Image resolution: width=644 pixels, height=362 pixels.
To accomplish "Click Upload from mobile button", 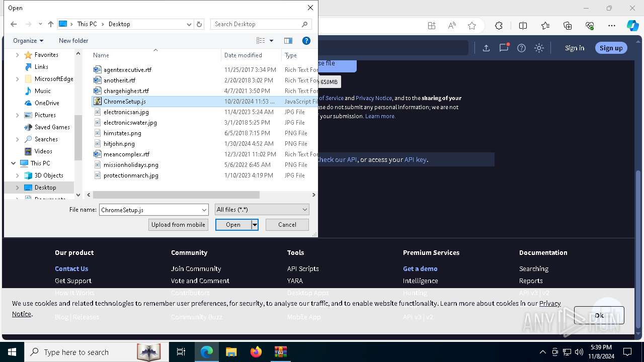I will point(178,225).
